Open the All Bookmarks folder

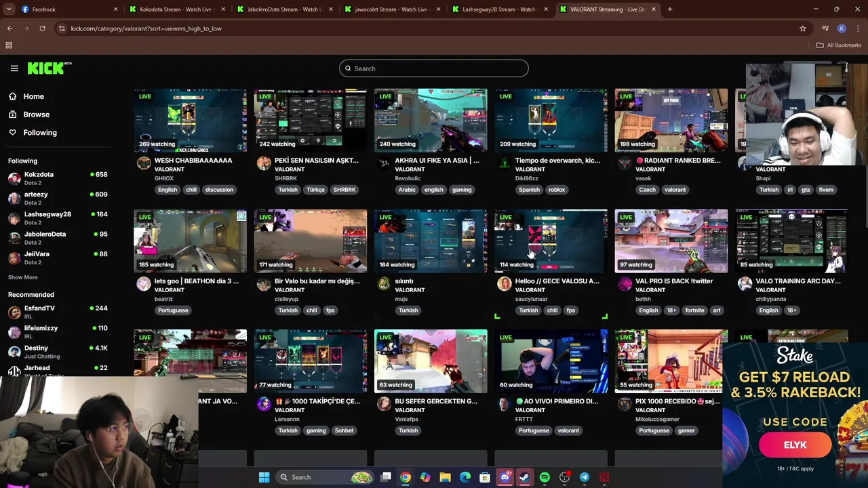tap(839, 45)
